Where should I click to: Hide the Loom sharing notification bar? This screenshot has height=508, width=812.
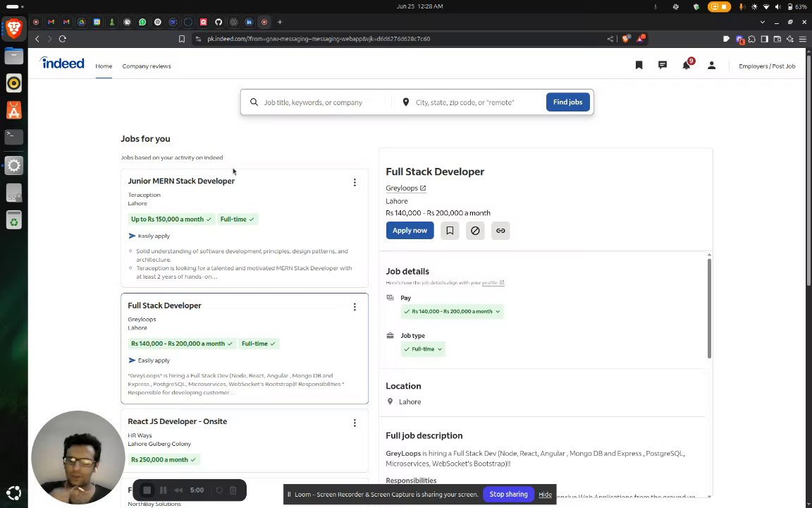[545, 495]
